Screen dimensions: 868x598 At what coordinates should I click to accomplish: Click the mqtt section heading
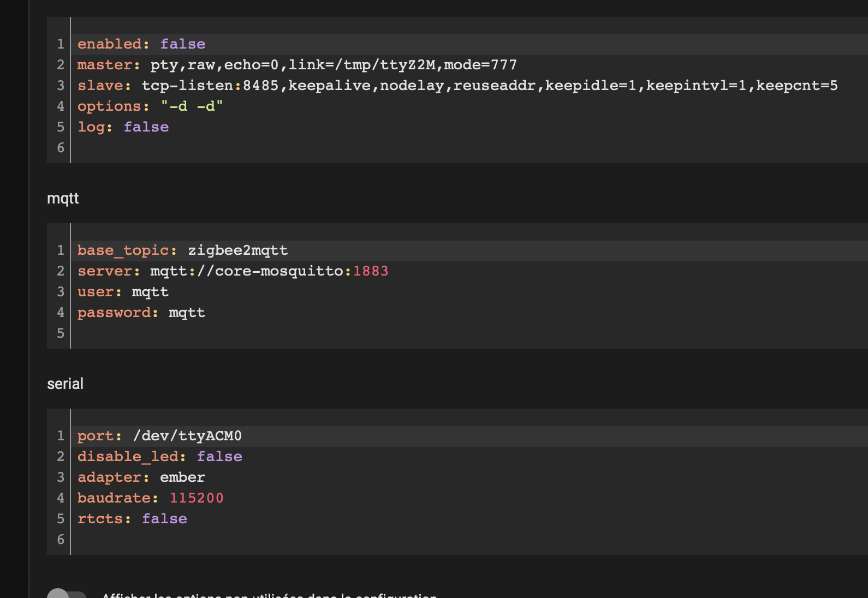[63, 199]
